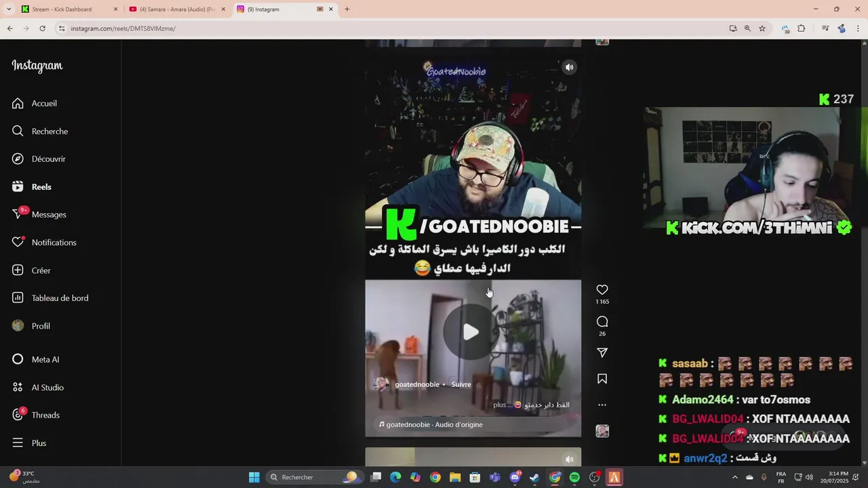This screenshot has height=488, width=868.
Task: Select Reels in the sidebar
Action: (32, 186)
